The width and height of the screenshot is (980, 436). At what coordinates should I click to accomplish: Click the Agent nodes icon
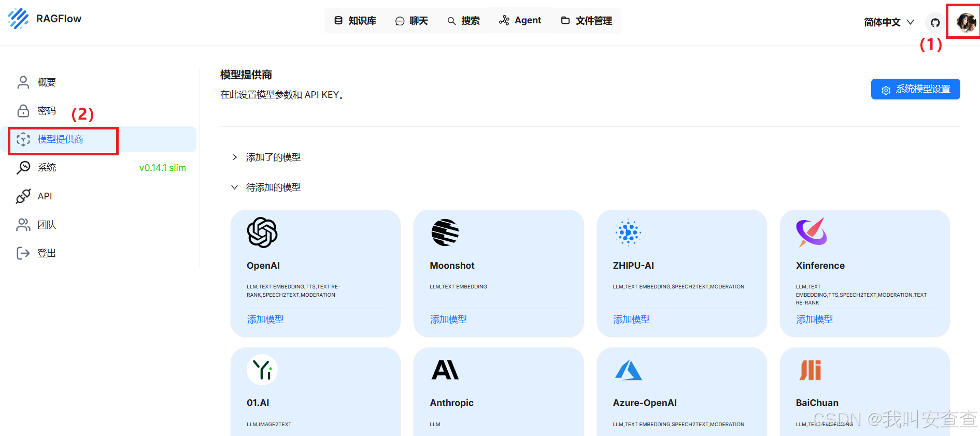tap(504, 20)
